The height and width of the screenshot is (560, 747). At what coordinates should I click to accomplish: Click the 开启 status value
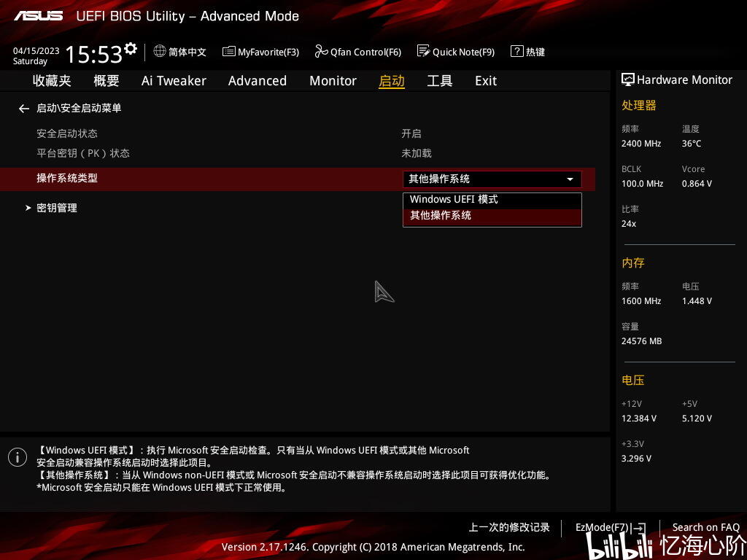(x=411, y=133)
